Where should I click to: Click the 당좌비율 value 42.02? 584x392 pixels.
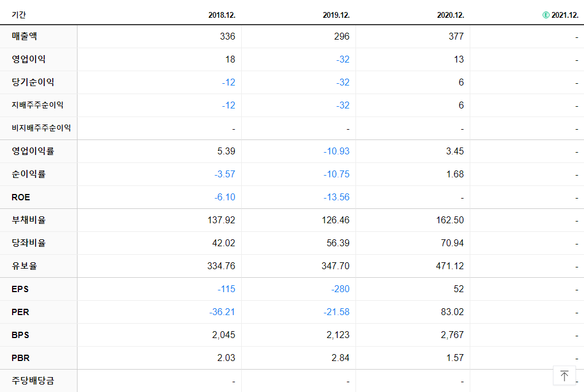click(x=223, y=243)
